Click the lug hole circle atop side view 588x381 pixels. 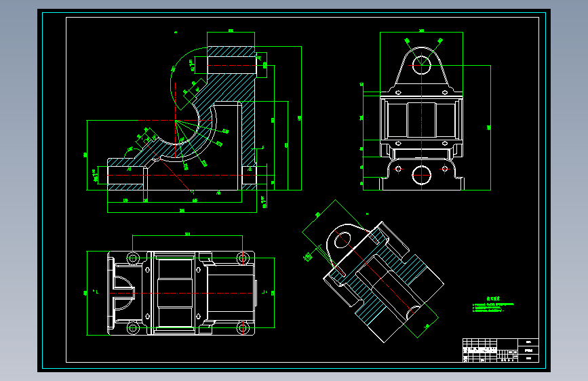(421, 65)
